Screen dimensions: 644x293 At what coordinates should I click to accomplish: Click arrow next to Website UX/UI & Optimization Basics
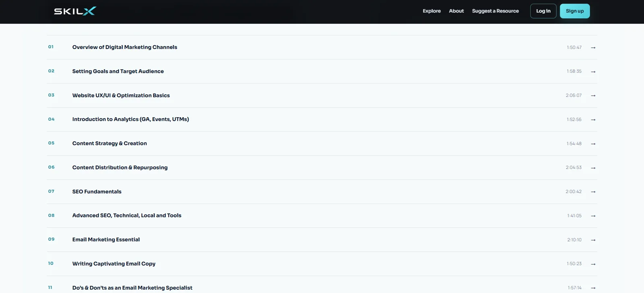point(593,96)
